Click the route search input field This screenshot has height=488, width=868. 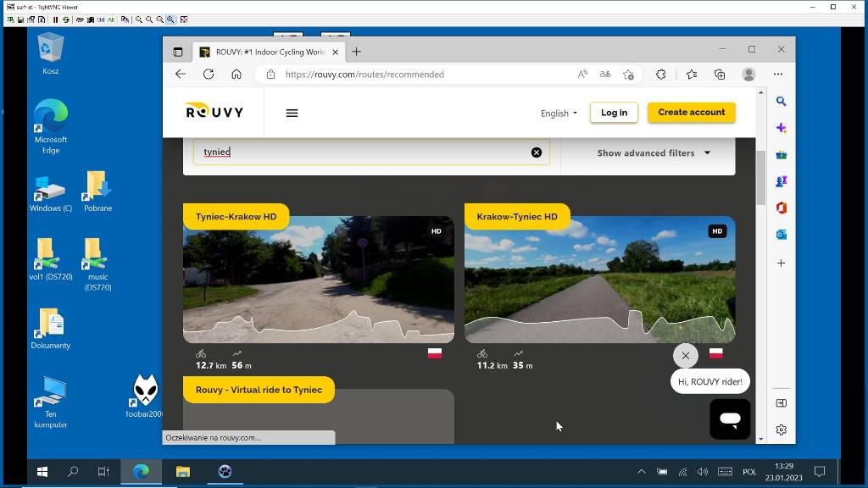(364, 152)
